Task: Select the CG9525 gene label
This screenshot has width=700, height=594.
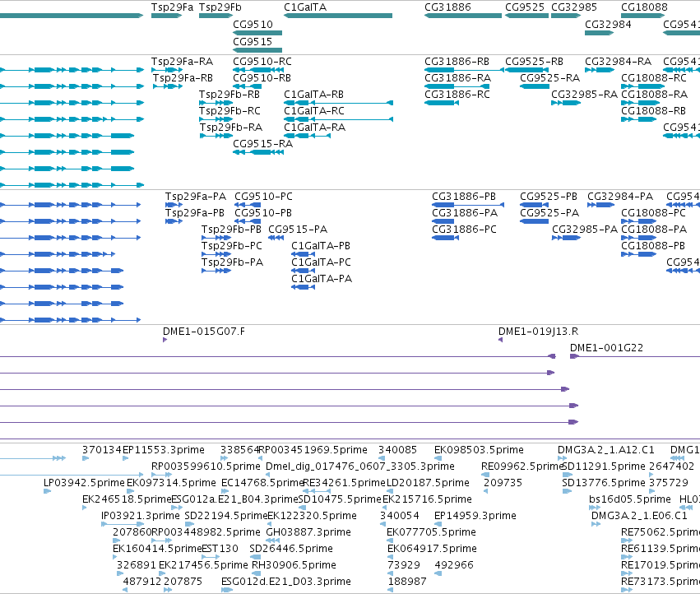Action: point(525,7)
